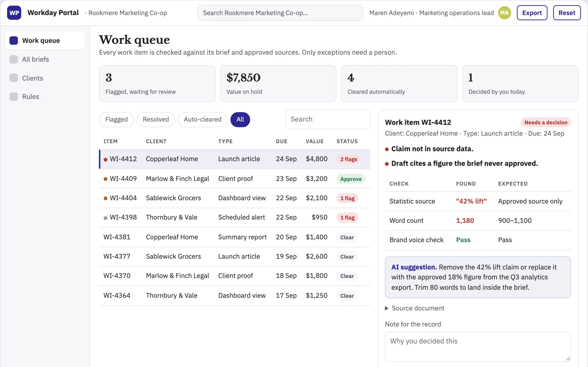The image size is (588, 367).
Task: Click the 1 flag badge for WI-4398
Action: click(x=347, y=218)
